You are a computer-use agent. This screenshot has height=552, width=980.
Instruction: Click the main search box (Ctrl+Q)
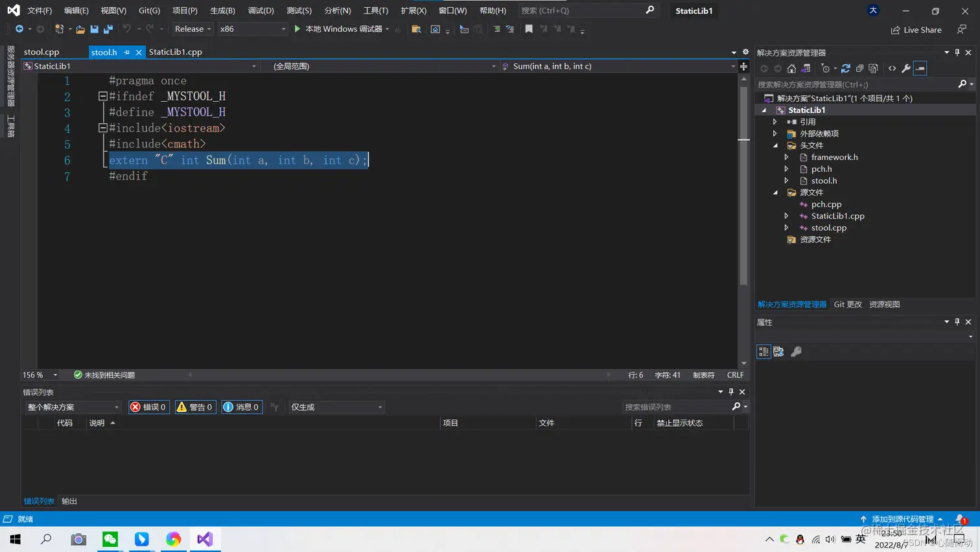tap(587, 10)
